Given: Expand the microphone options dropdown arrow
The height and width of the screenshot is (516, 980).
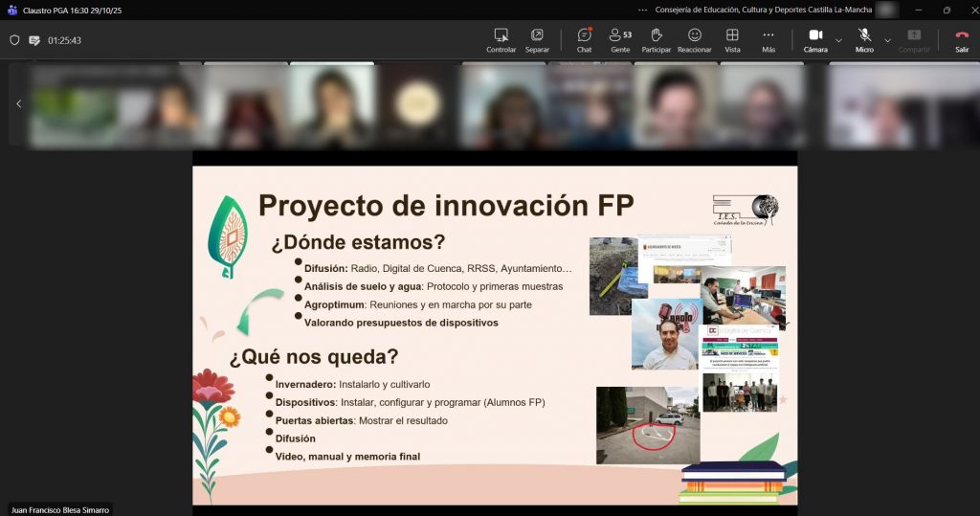Looking at the screenshot, I should point(887,40).
